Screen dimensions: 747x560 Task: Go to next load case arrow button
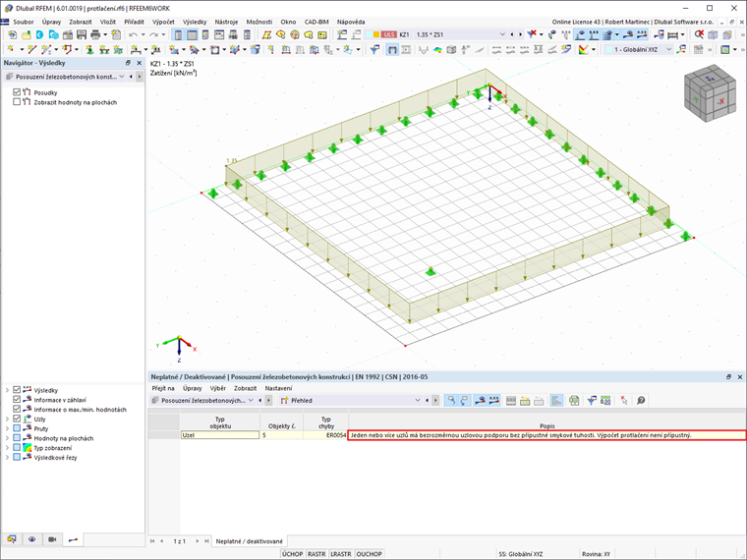pos(520,34)
